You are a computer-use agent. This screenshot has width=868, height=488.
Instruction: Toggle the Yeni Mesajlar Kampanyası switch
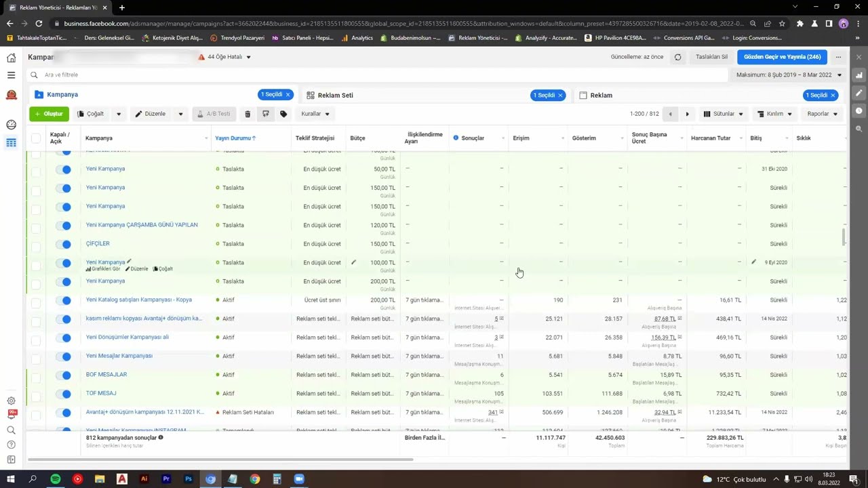click(x=64, y=357)
